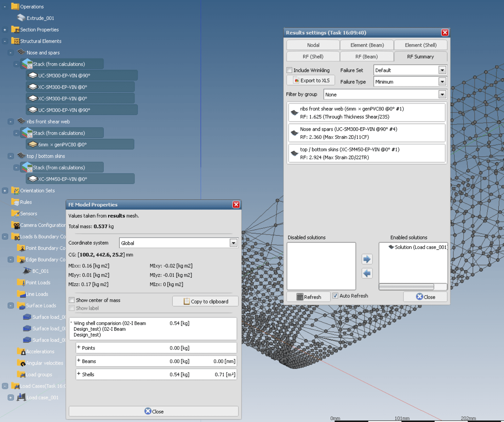Select the UC-SM300-EP-VIN @90° first ply
The image size is (504, 422).
(x=82, y=75)
